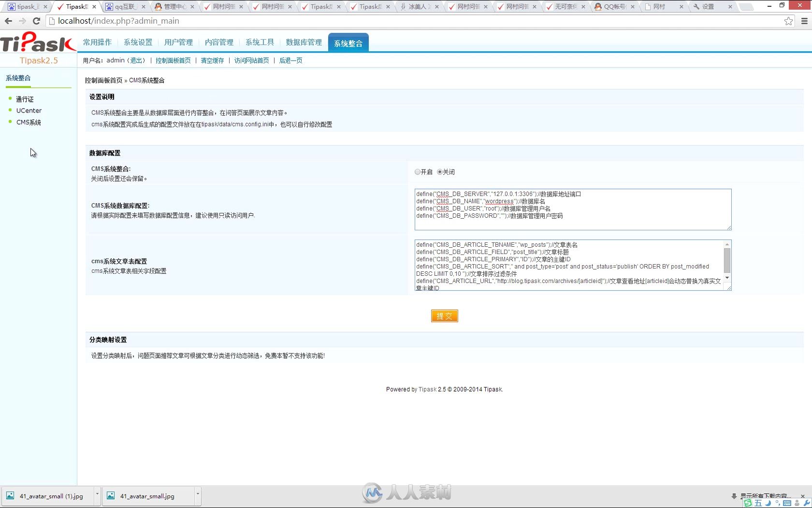Open the 内容管理 menu
The width and height of the screenshot is (812, 508).
pos(219,42)
